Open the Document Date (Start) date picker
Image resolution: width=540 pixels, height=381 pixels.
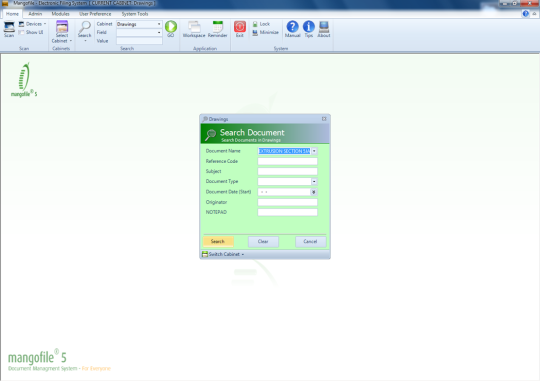click(x=314, y=192)
